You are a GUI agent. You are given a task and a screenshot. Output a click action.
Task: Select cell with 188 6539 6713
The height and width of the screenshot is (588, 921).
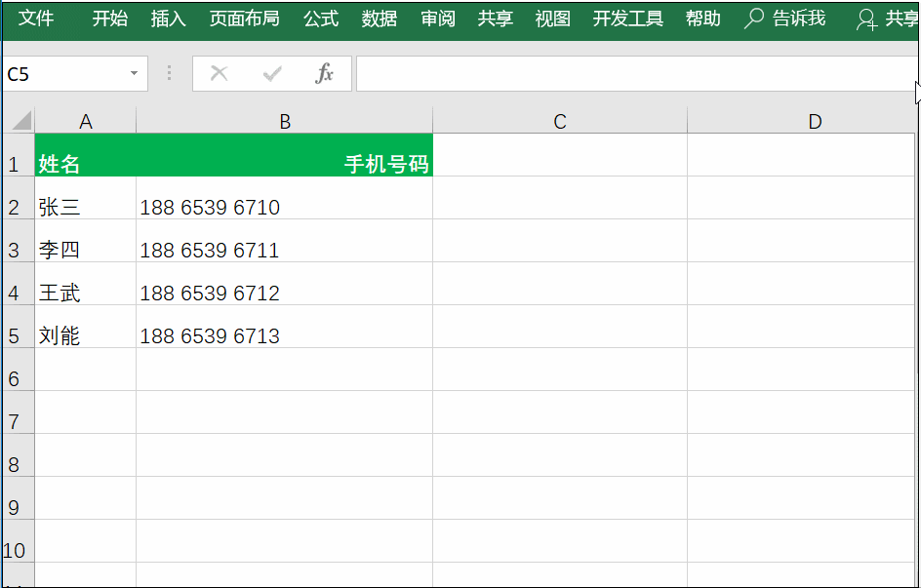pyautogui.click(x=285, y=327)
